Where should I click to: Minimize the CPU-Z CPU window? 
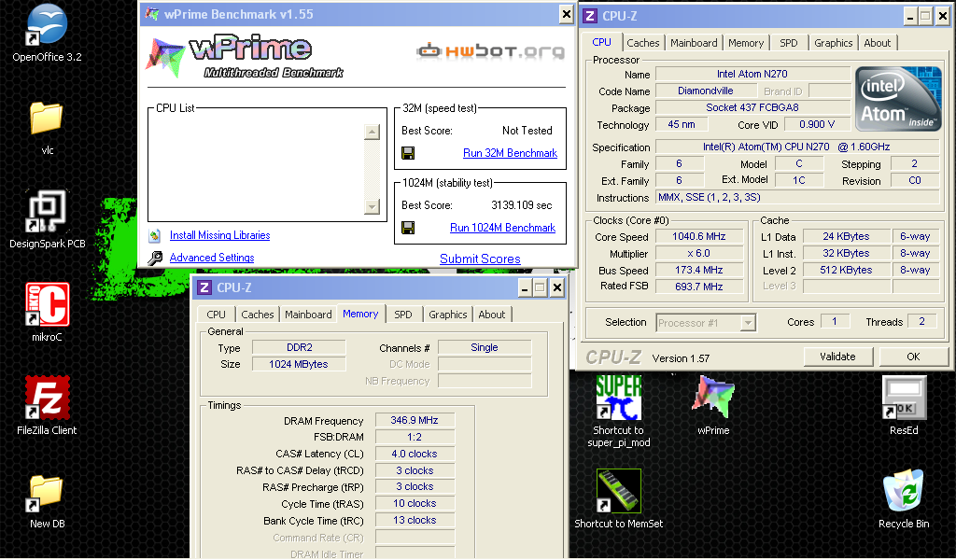[909, 17]
